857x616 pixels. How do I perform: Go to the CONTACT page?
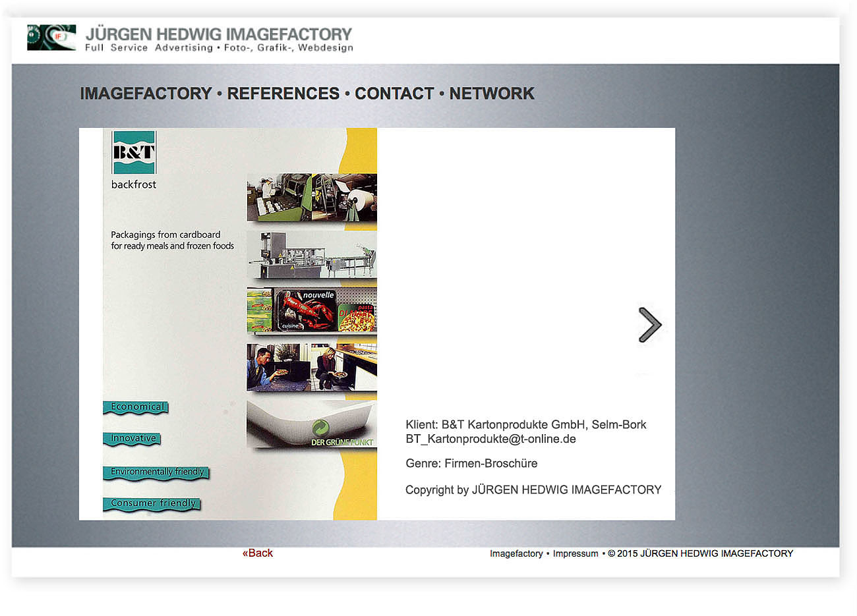pos(394,94)
